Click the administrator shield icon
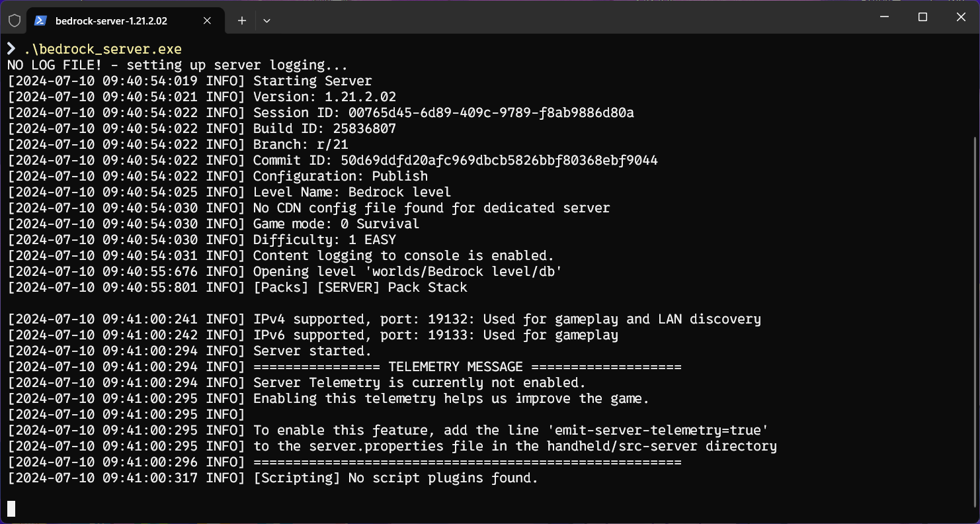Image resolution: width=980 pixels, height=524 pixels. (x=15, y=21)
